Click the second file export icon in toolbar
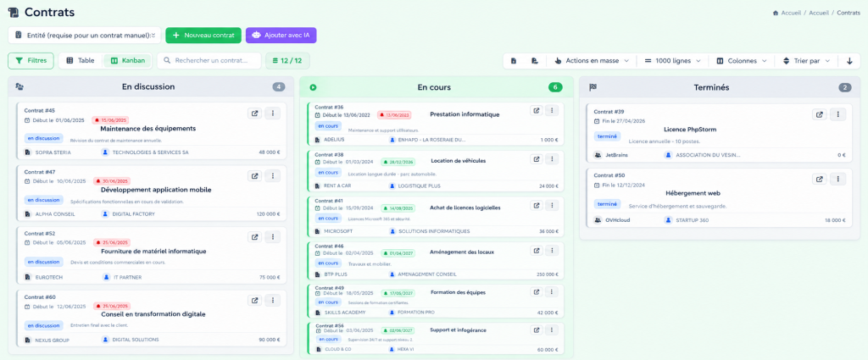The width and height of the screenshot is (868, 360). pyautogui.click(x=535, y=61)
